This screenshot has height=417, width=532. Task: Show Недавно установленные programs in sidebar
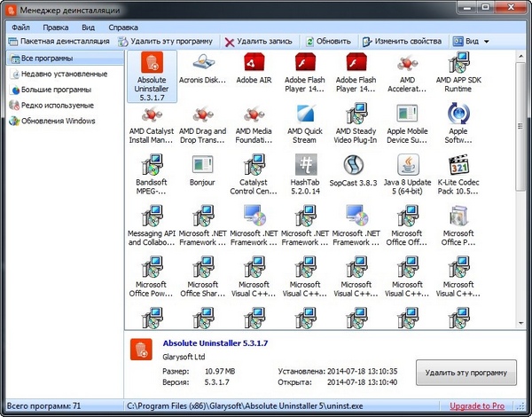pyautogui.click(x=57, y=74)
